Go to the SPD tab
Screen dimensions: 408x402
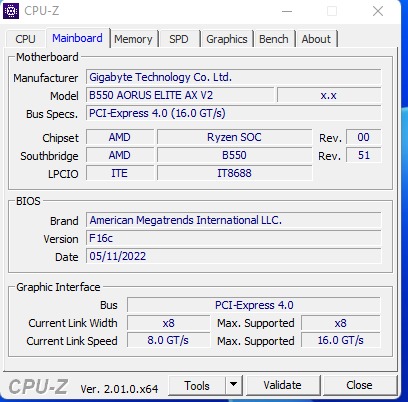click(179, 39)
